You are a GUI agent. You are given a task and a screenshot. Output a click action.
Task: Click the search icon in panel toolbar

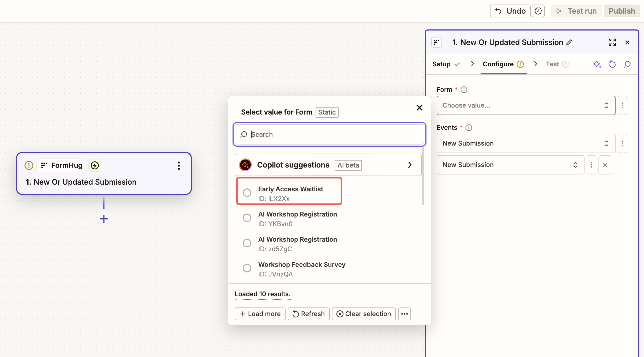pos(627,64)
